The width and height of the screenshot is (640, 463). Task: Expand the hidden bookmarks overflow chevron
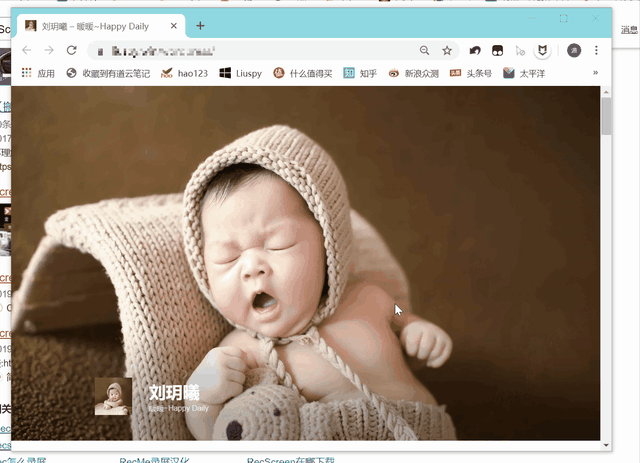tap(596, 73)
